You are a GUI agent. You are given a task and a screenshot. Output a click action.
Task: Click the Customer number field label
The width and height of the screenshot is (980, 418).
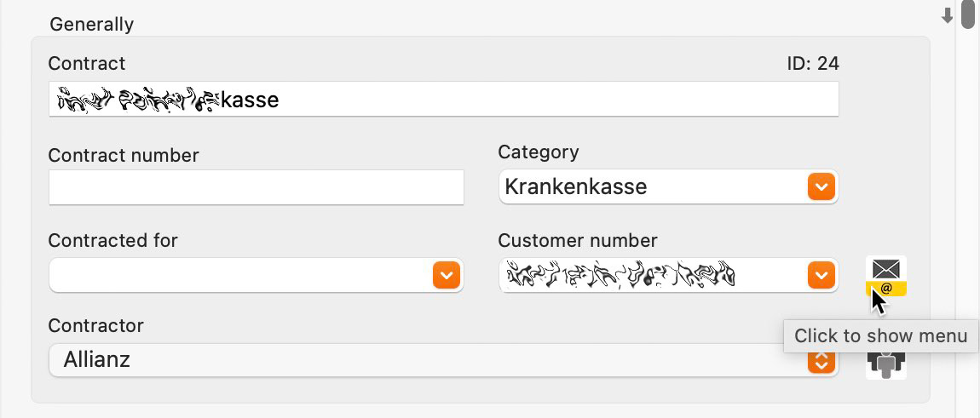tap(578, 241)
